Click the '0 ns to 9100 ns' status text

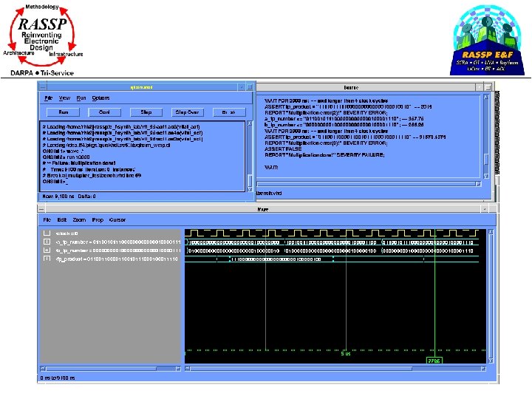58,378
